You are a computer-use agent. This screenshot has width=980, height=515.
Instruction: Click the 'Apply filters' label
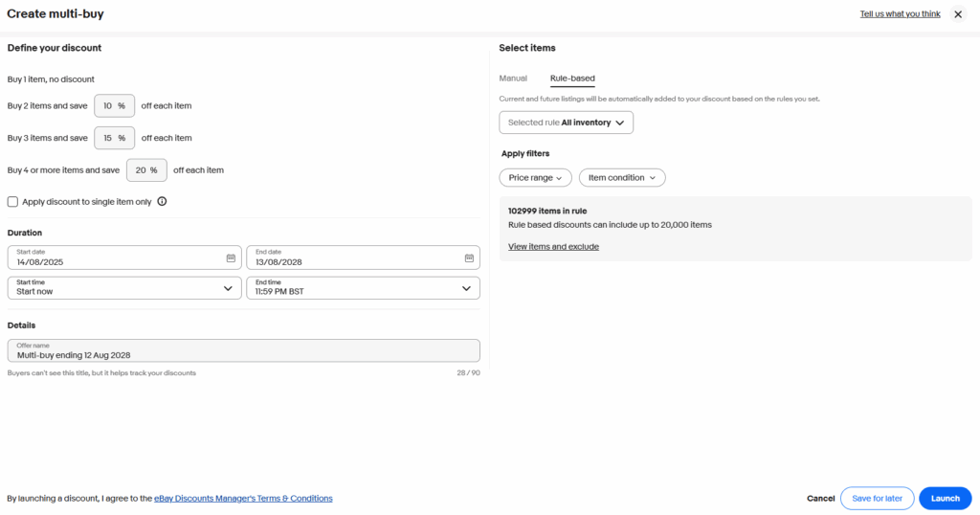pyautogui.click(x=525, y=153)
